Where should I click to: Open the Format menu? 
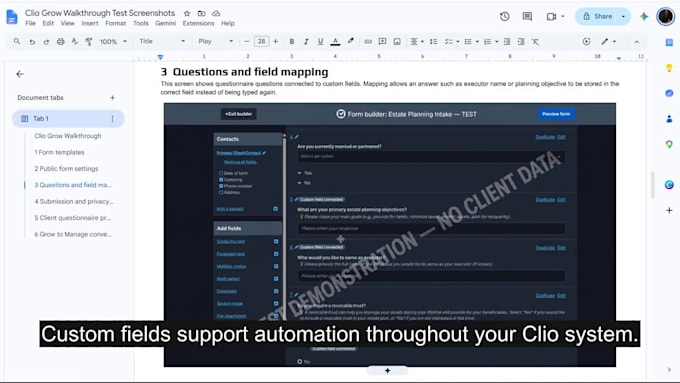coord(115,23)
